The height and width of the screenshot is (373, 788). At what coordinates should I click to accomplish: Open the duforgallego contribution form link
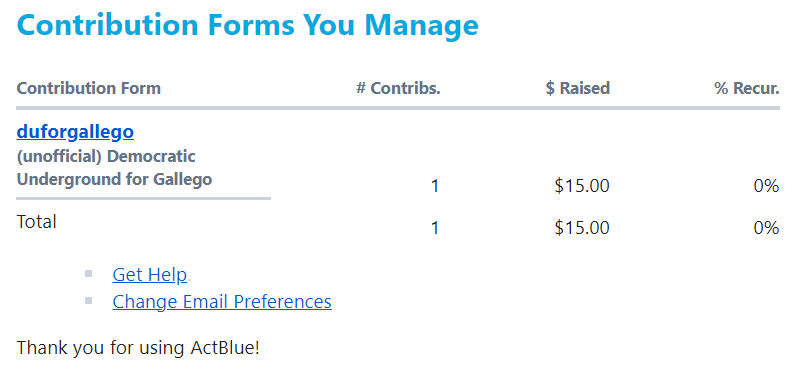point(75,132)
